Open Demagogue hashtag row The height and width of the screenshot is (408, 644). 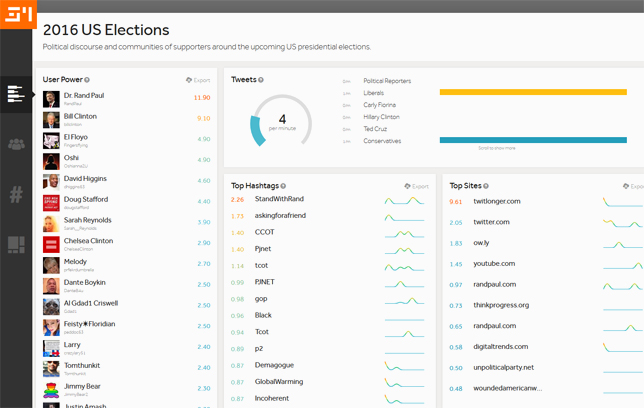tap(329, 365)
